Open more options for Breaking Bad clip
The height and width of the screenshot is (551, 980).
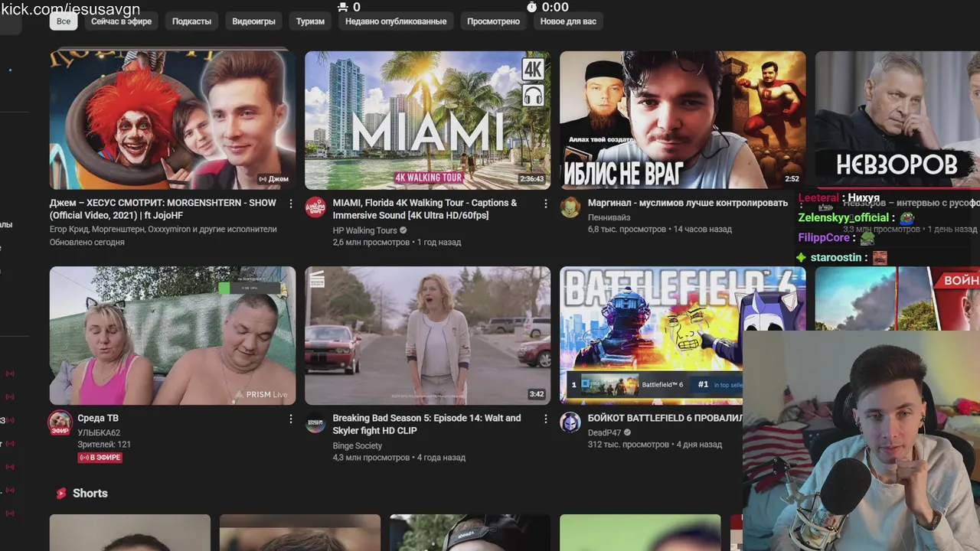pyautogui.click(x=545, y=419)
